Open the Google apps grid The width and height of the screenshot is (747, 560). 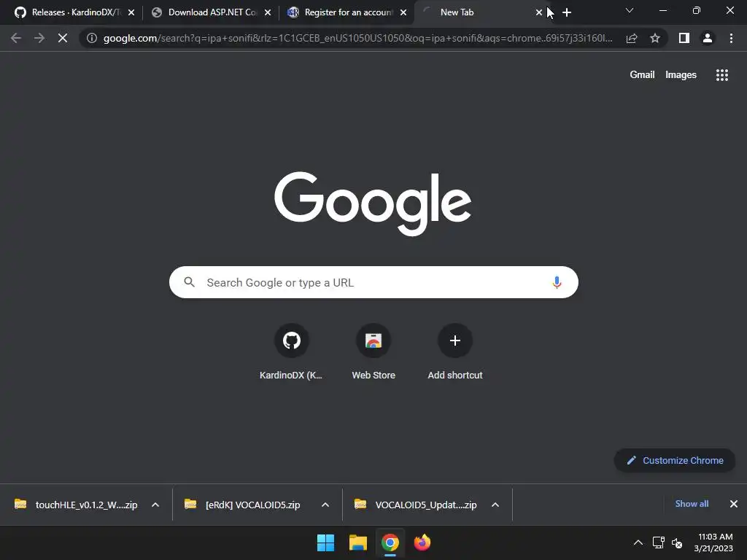721,75
